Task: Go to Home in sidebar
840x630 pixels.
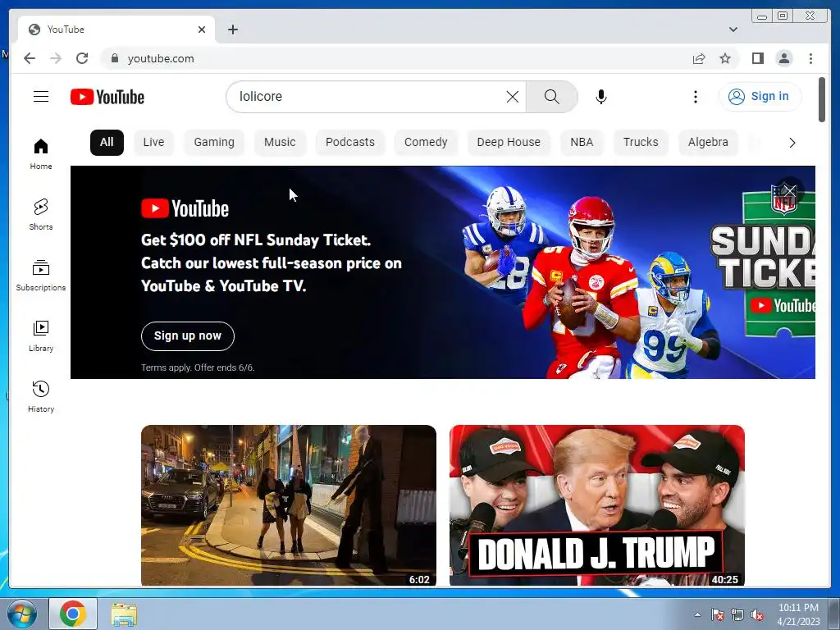Action: tap(41, 154)
